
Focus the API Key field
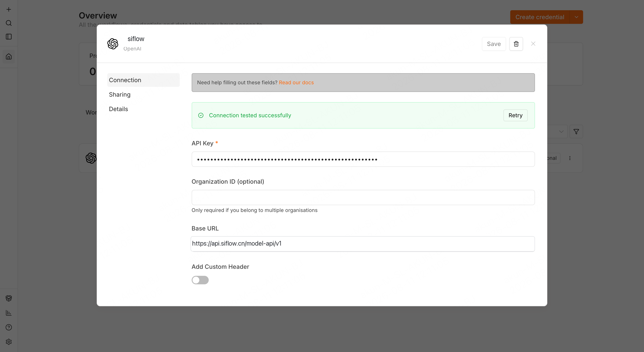pyautogui.click(x=363, y=159)
